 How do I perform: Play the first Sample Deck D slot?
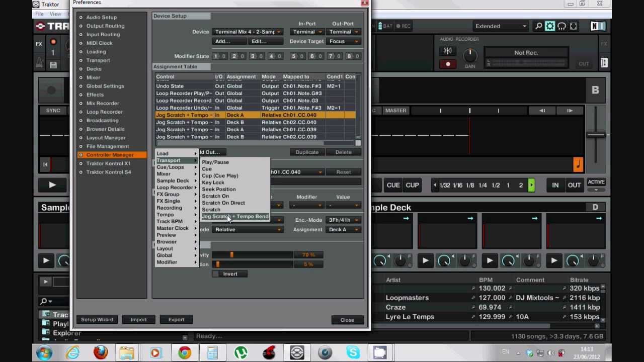[425, 260]
